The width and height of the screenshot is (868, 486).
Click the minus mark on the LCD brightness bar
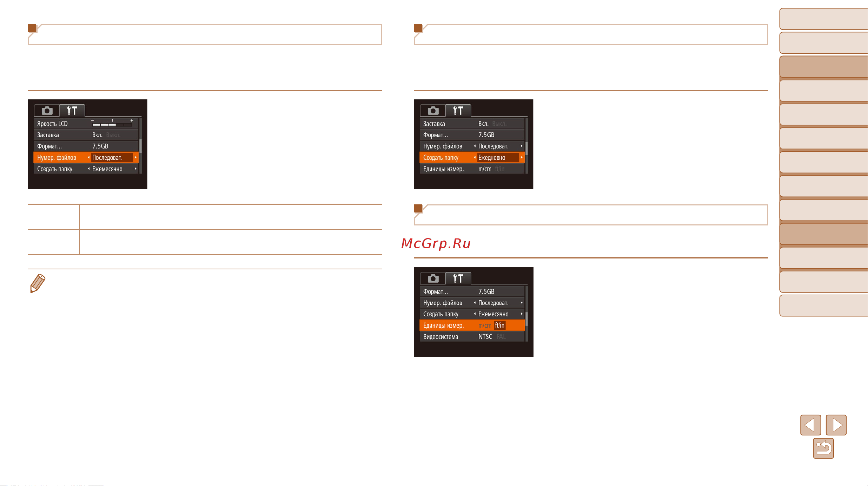(x=93, y=120)
